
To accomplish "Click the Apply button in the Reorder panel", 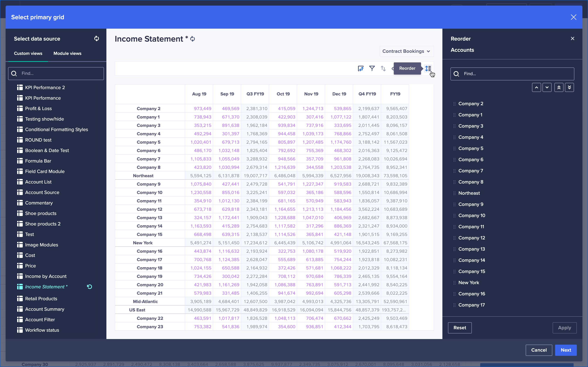I will pos(564,328).
